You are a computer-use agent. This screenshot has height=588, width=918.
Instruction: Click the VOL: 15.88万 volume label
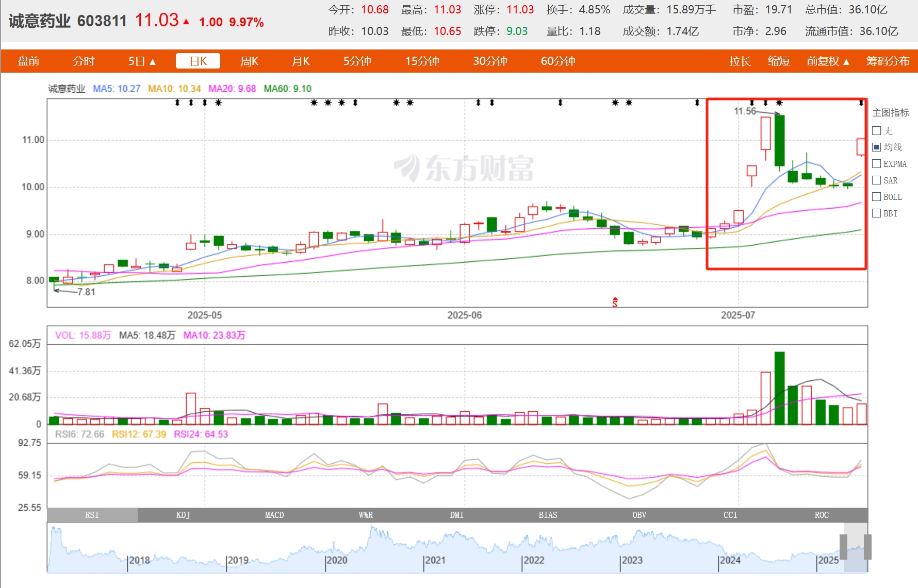pyautogui.click(x=83, y=335)
